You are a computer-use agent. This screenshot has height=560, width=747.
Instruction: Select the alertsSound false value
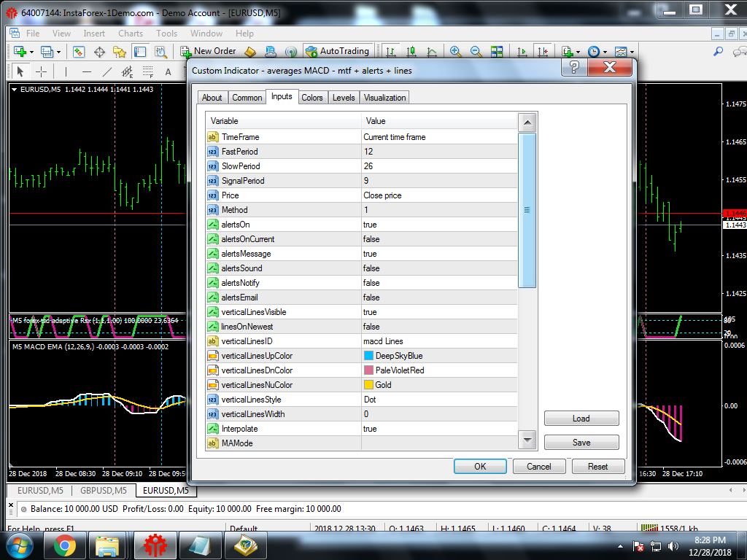371,268
